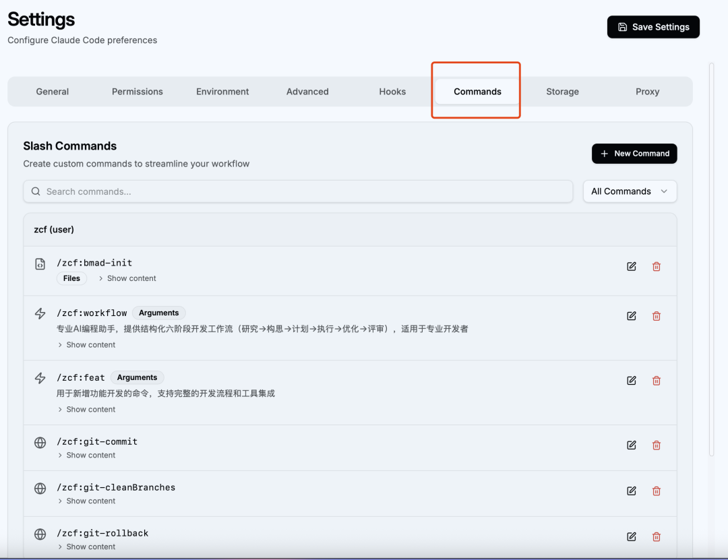
Task: Edit the /zcf:feat command
Action: click(x=632, y=381)
